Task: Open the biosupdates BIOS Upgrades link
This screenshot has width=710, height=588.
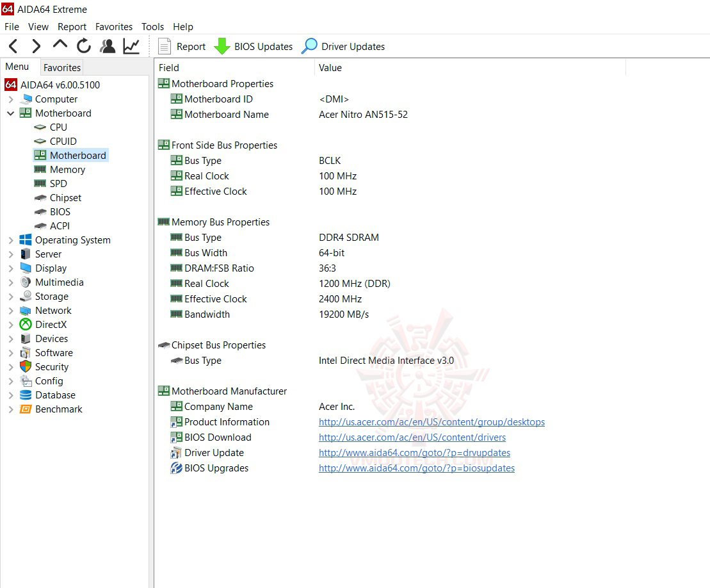Action: pos(417,468)
